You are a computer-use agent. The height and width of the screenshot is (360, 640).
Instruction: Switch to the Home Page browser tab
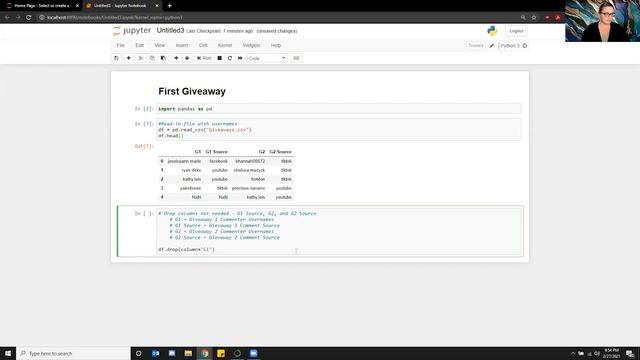pyautogui.click(x=41, y=6)
